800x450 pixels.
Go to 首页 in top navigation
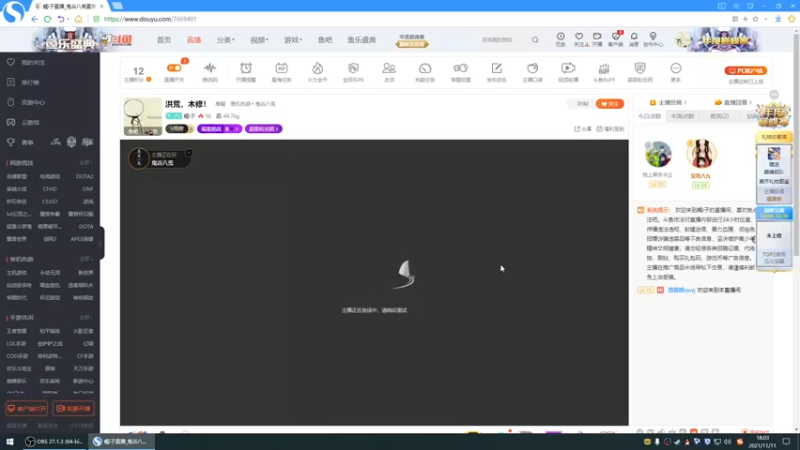pyautogui.click(x=164, y=40)
